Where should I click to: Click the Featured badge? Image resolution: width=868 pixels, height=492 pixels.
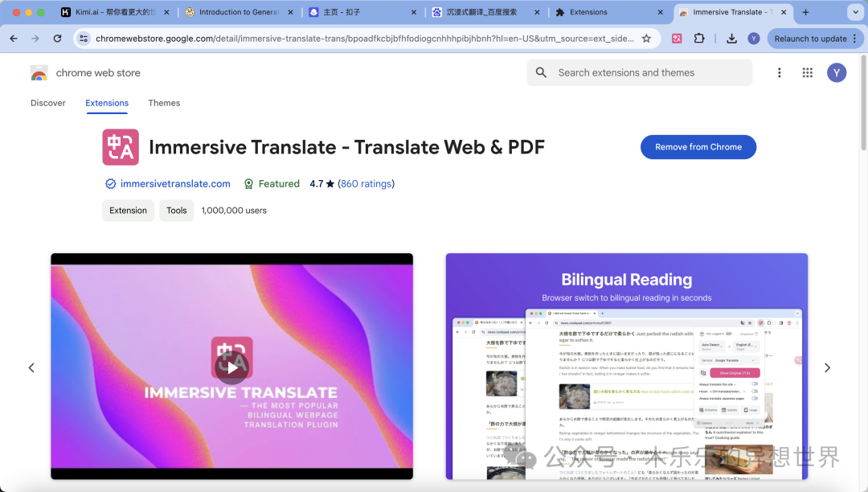pos(272,184)
